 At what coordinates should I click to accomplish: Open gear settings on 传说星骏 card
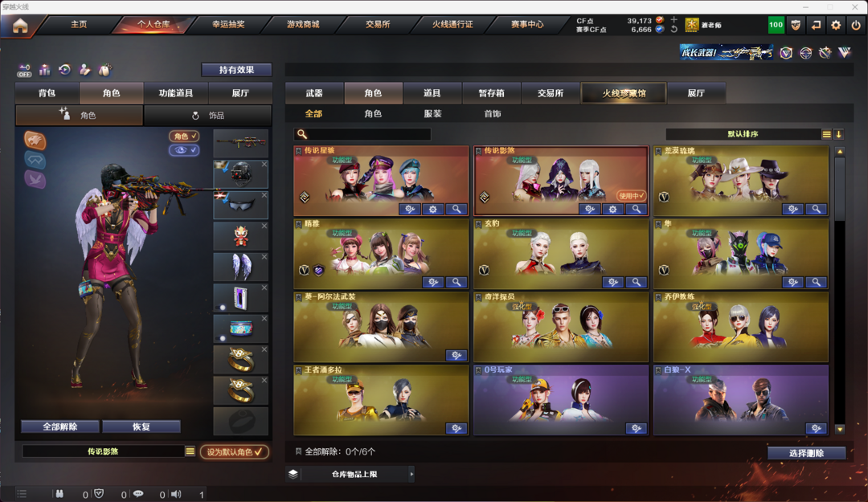coord(433,209)
